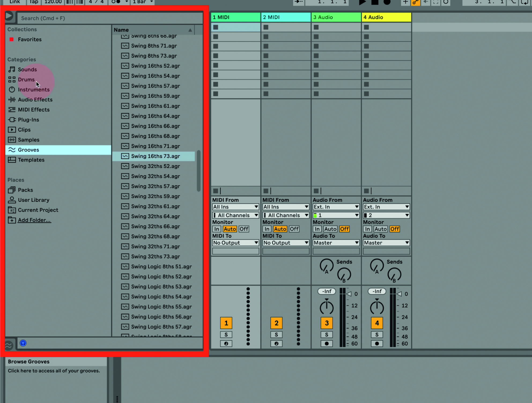This screenshot has width=532, height=403.
Task: Select the 3 Audio track header
Action: [x=336, y=17]
